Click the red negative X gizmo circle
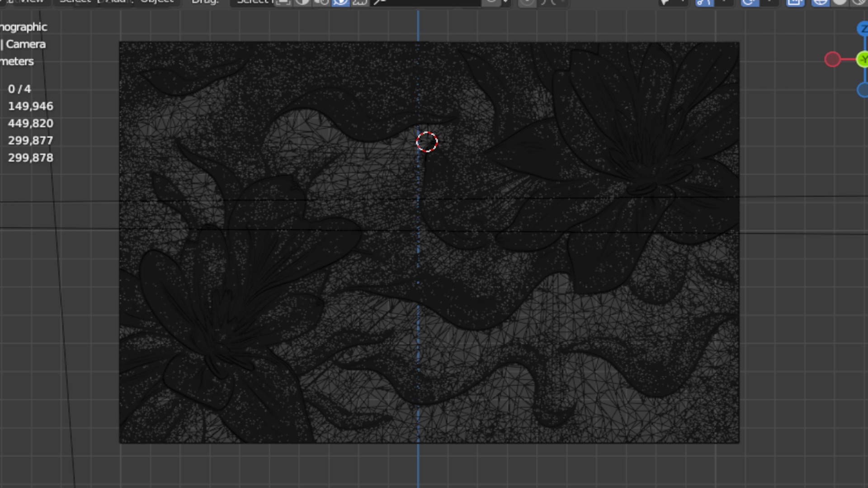This screenshot has width=868, height=488. coord(832,60)
